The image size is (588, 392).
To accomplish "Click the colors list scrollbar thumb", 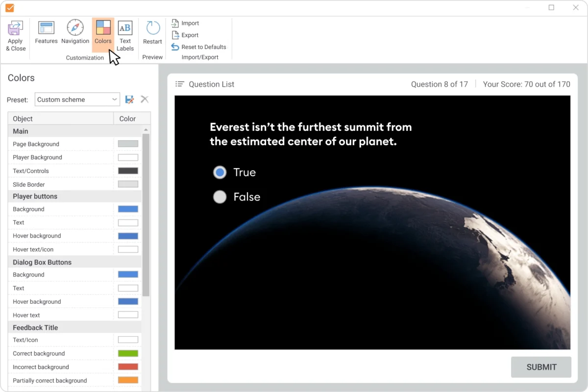I will (x=146, y=215).
